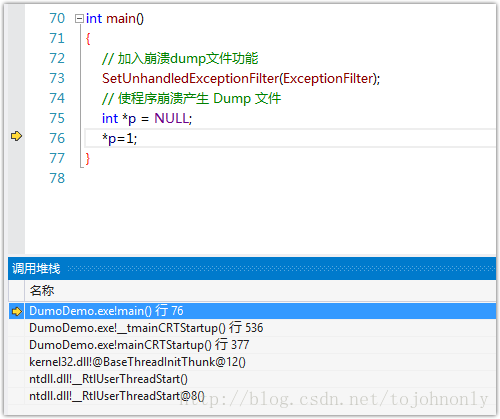Viewport: 500px width, 419px height.
Task: Select mainCRTStartup() line 377 stack frame
Action: (x=252, y=345)
